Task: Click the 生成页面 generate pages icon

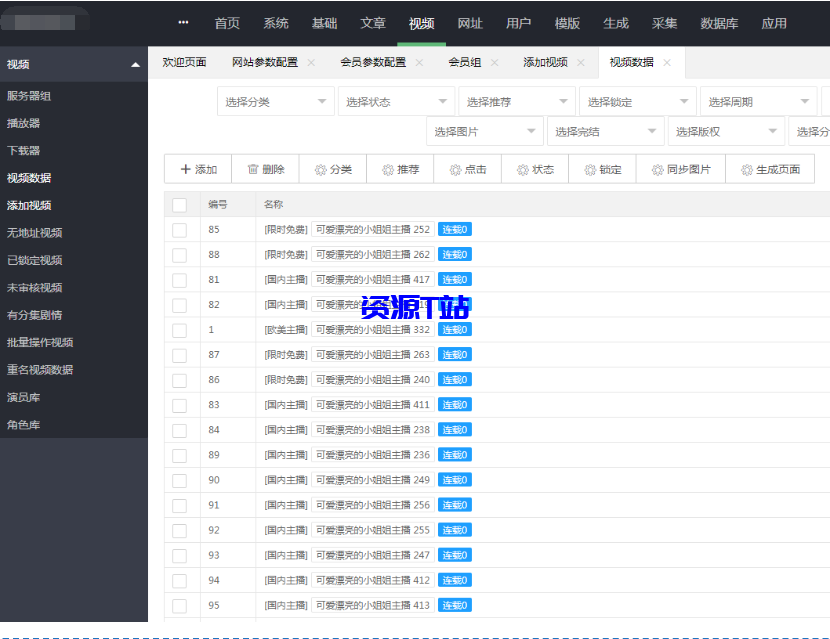Action: [x=746, y=169]
